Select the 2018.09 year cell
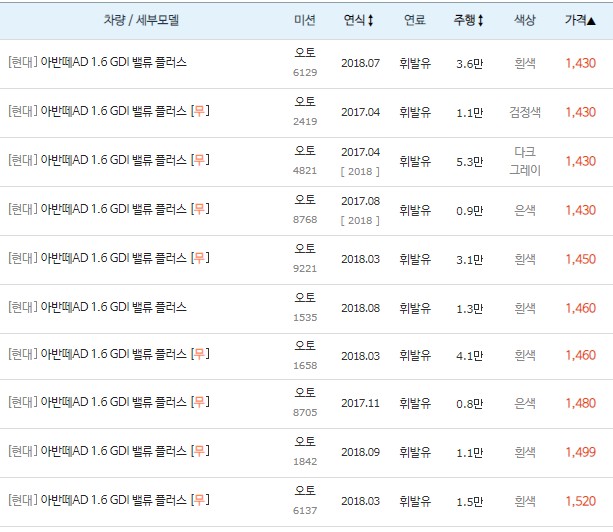Image resolution: width=613 pixels, height=532 pixels. click(360, 452)
